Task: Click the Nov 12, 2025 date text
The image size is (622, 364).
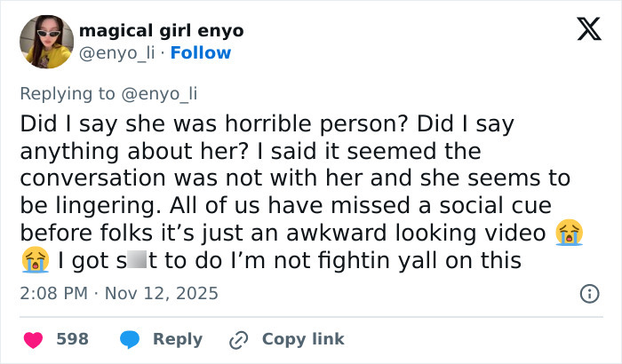Action: pyautogui.click(x=160, y=293)
